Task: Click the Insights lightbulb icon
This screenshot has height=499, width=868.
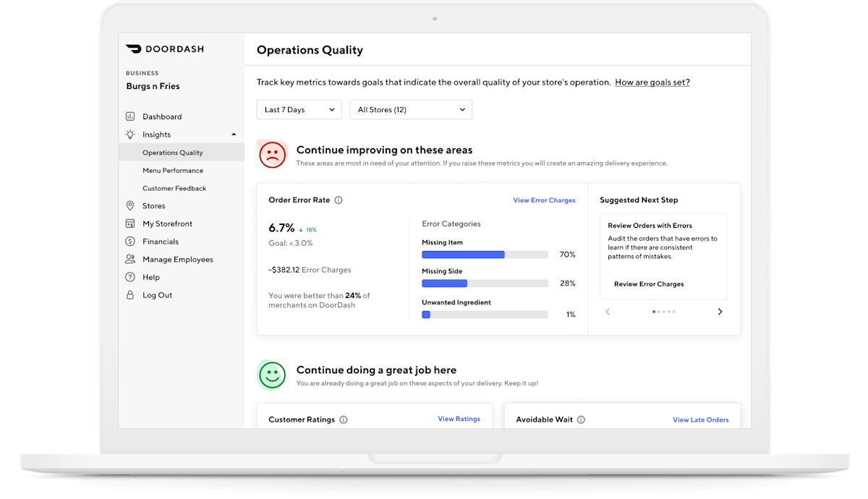Action: pos(130,135)
